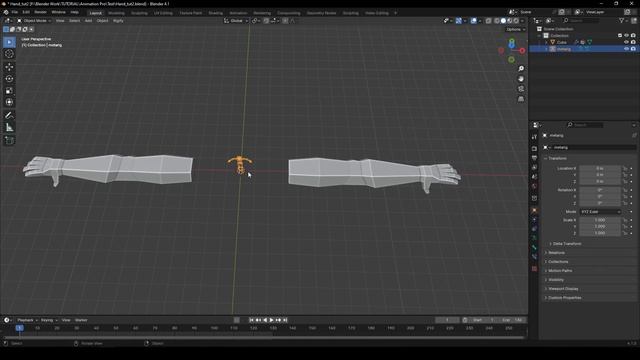Open the rotation Mode XYZ Euler dropdown
The width and height of the screenshot is (640, 360).
coord(600,212)
